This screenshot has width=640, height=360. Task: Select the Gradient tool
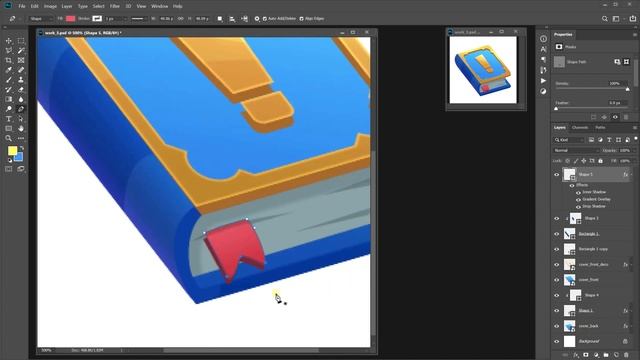click(9, 99)
